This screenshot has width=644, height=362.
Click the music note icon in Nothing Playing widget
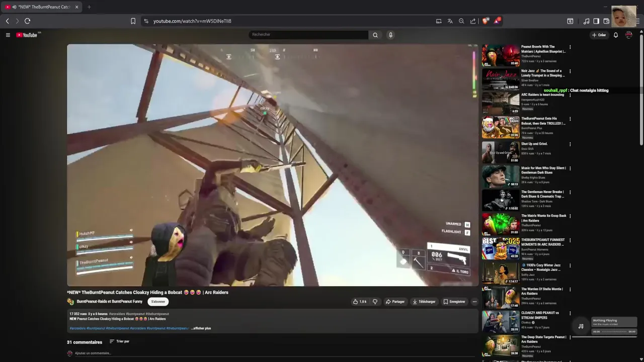581,326
